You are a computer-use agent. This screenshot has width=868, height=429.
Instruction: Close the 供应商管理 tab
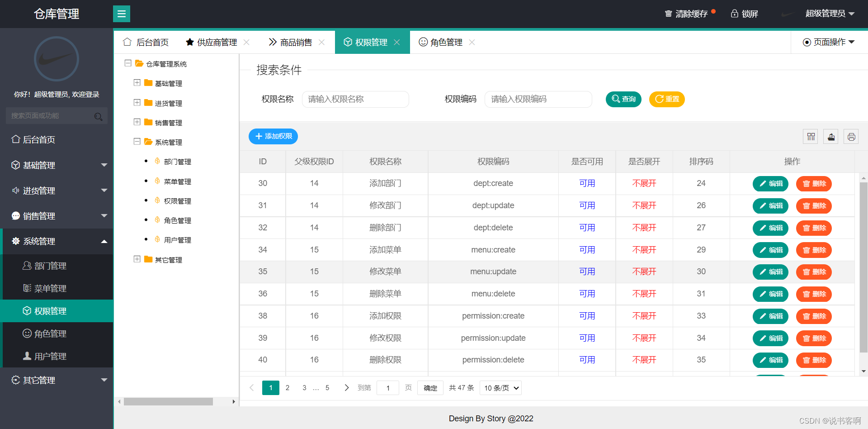(246, 42)
